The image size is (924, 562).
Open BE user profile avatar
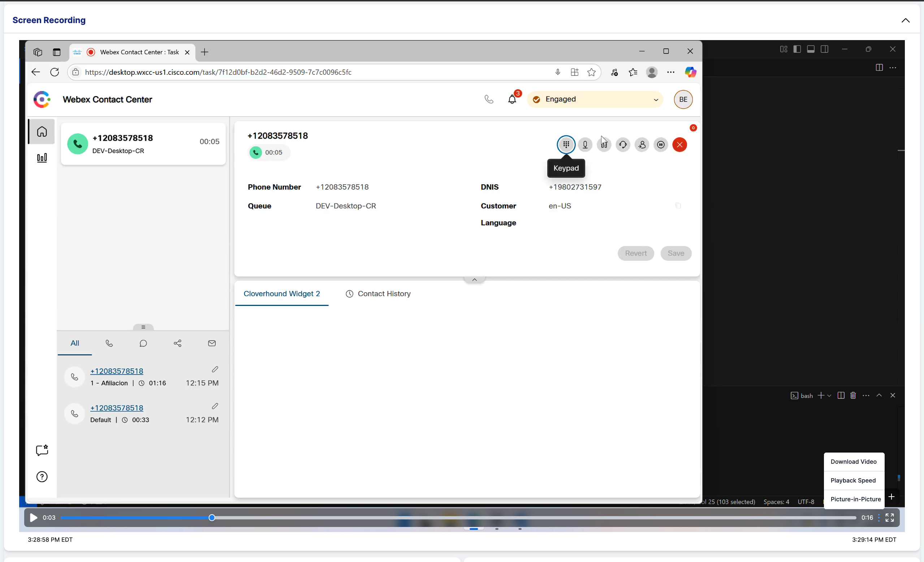click(683, 99)
